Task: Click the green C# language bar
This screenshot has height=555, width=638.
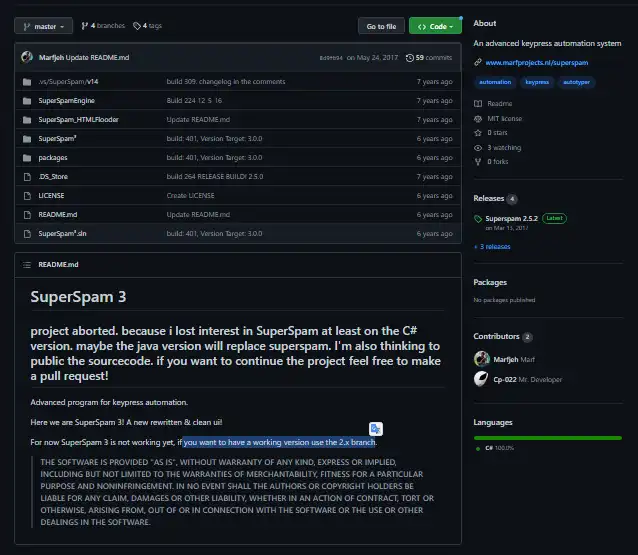Action: [548, 438]
